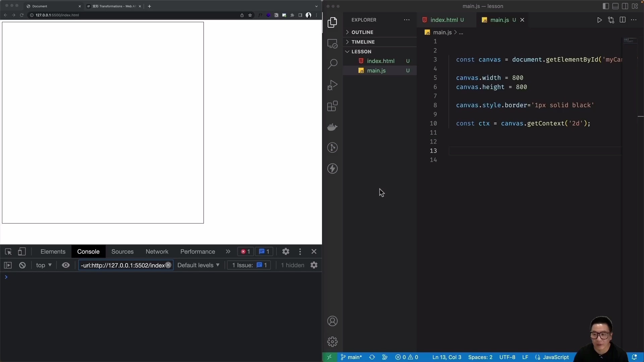This screenshot has width=644, height=362.
Task: Open the changes compare icon beside the run button
Action: (611, 20)
